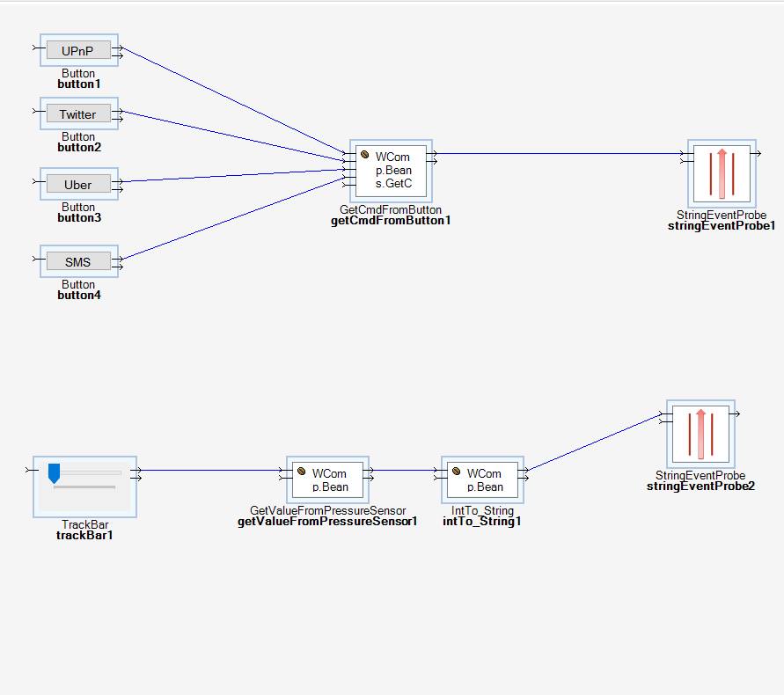Click the button4 name label
784x695 pixels.
(79, 296)
